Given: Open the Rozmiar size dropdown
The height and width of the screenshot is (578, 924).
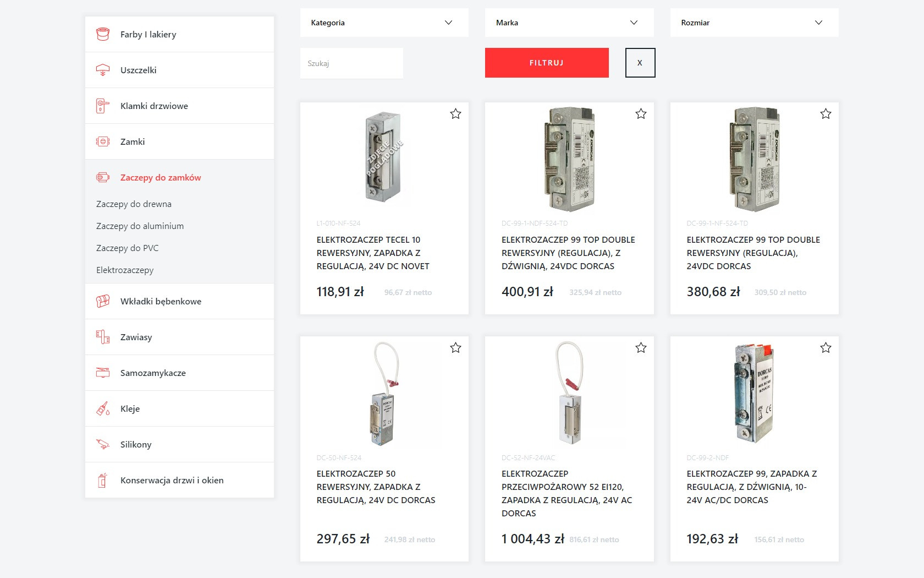Looking at the screenshot, I should (754, 23).
